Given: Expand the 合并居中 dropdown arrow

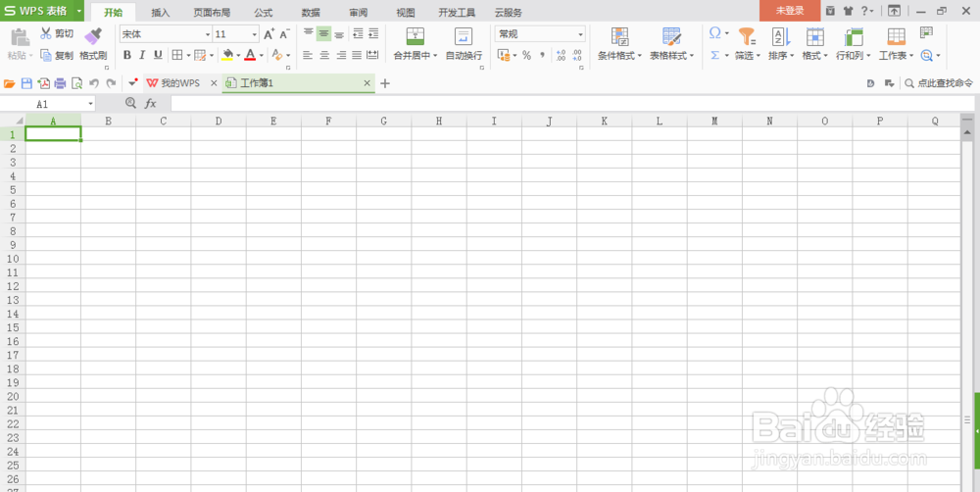Looking at the screenshot, I should point(435,56).
